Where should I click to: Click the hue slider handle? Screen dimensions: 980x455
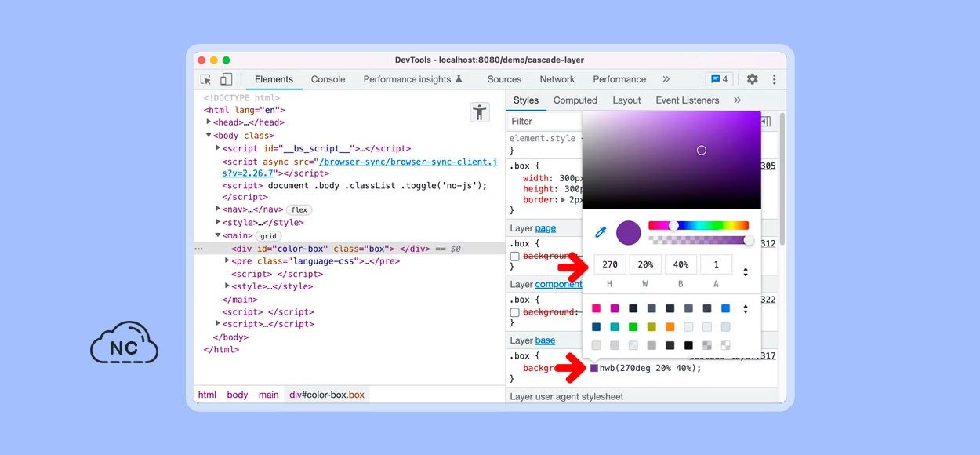point(673,226)
